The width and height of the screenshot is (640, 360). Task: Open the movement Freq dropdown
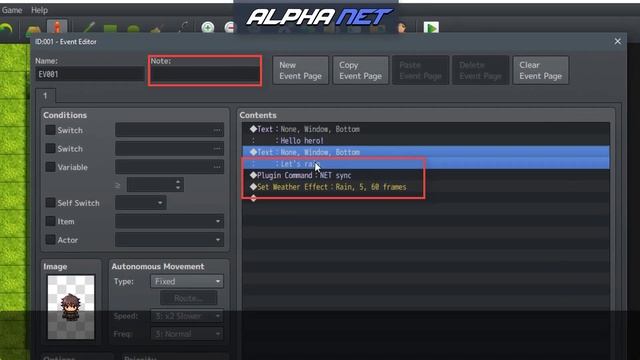coord(187,334)
